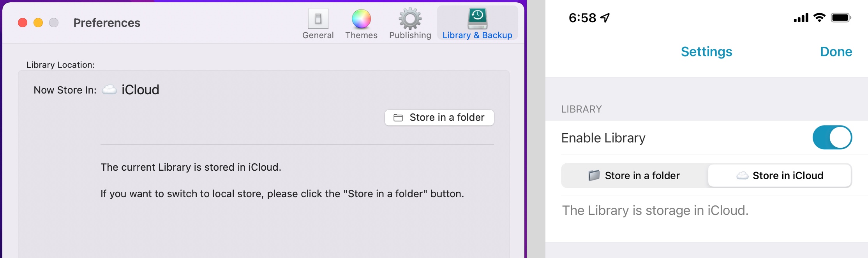Tap the location arrow next to the time

(x=605, y=18)
